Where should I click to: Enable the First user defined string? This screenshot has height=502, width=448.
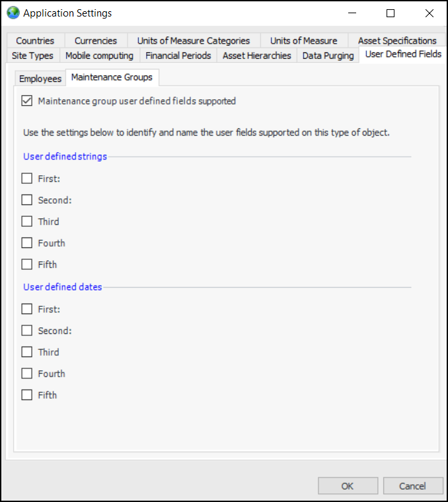[x=27, y=179]
